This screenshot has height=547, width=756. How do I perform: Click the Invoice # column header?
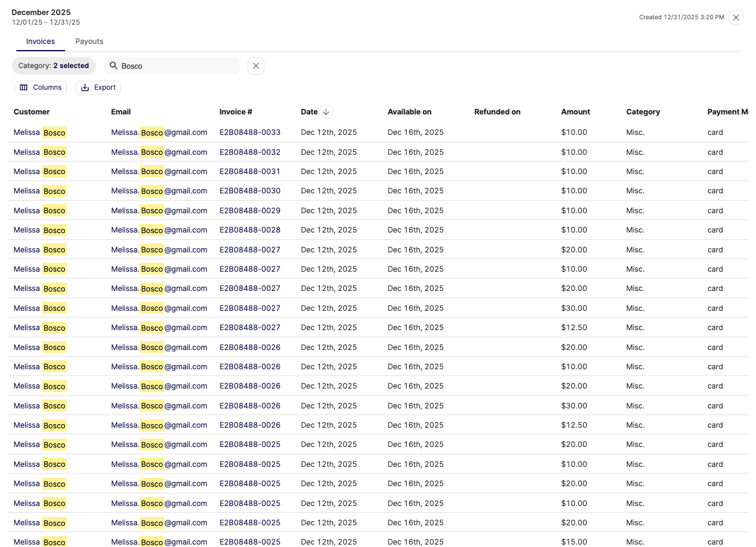point(236,111)
